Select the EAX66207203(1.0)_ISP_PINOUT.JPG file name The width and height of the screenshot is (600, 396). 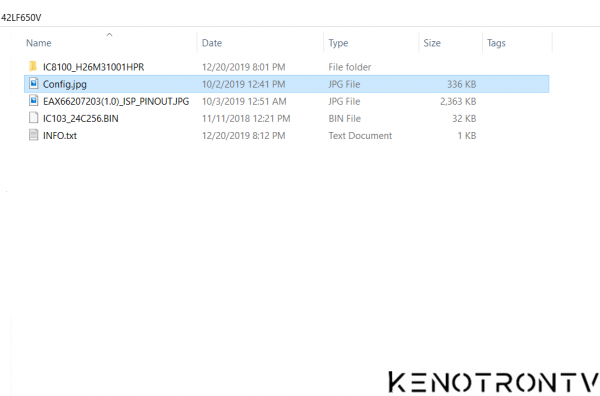116,101
